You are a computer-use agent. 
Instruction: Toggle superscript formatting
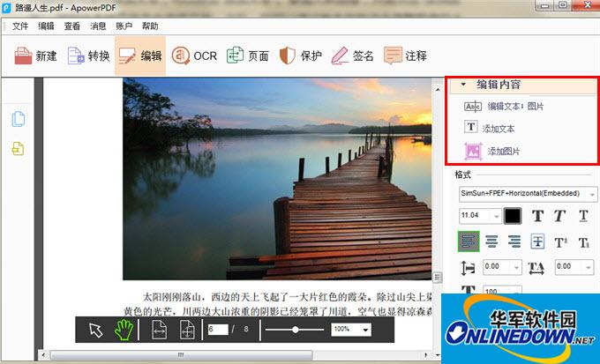(560, 242)
